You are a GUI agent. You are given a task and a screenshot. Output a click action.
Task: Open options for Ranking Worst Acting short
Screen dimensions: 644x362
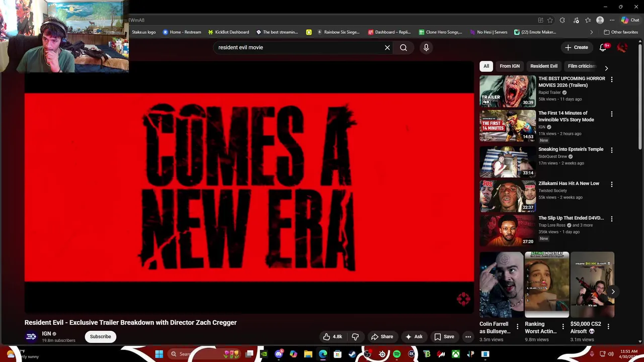[x=563, y=327]
